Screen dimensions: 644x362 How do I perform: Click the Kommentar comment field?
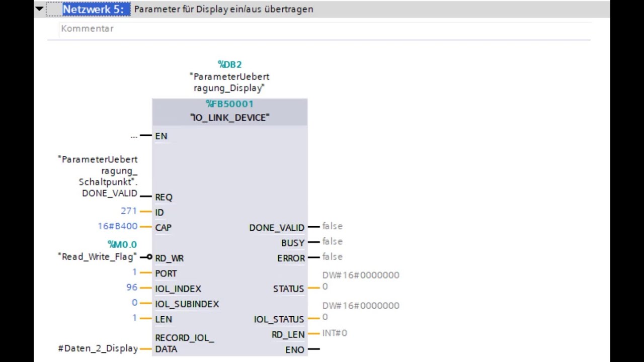click(325, 29)
